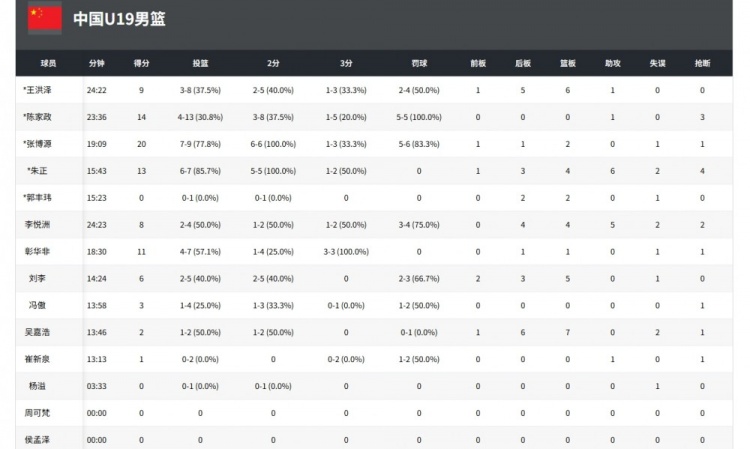
Task: Select player name 周可梵
Action: tap(37, 413)
